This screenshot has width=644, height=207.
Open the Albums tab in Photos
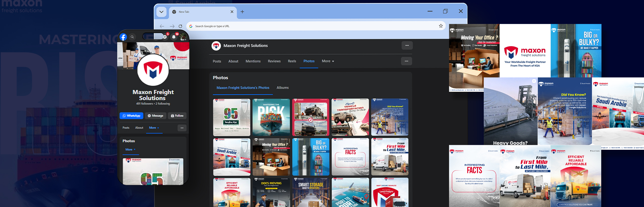(x=283, y=87)
